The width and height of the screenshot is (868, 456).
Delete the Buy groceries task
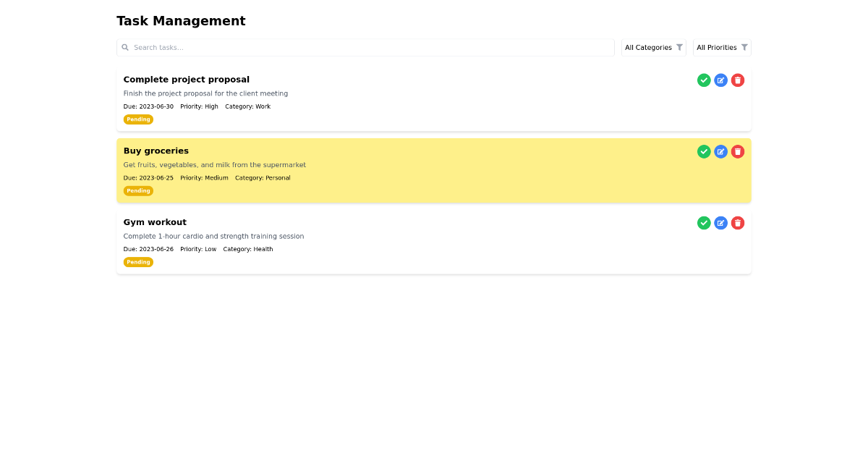[737, 151]
